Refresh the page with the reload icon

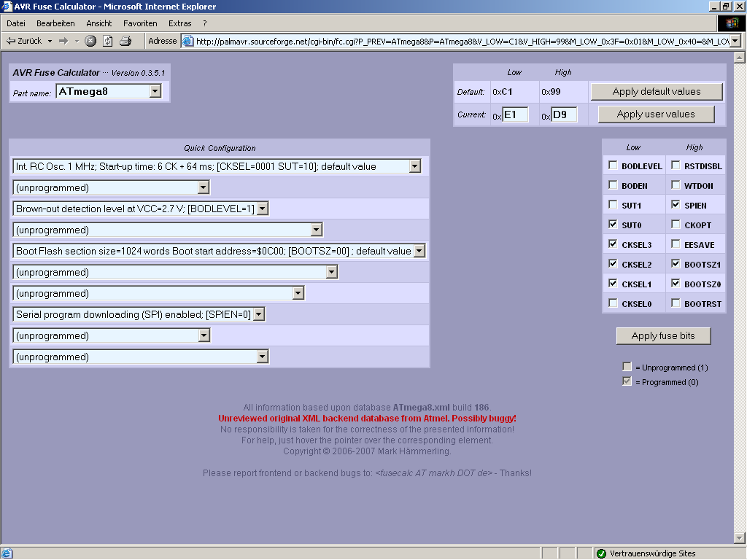point(108,41)
